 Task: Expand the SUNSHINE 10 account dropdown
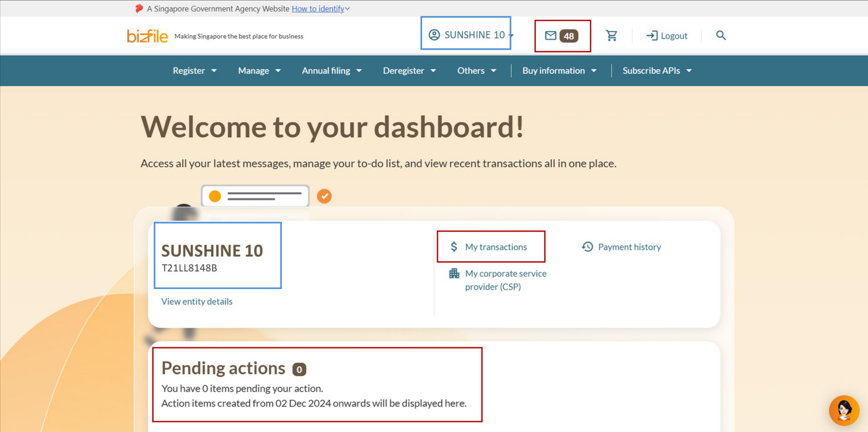tap(512, 35)
